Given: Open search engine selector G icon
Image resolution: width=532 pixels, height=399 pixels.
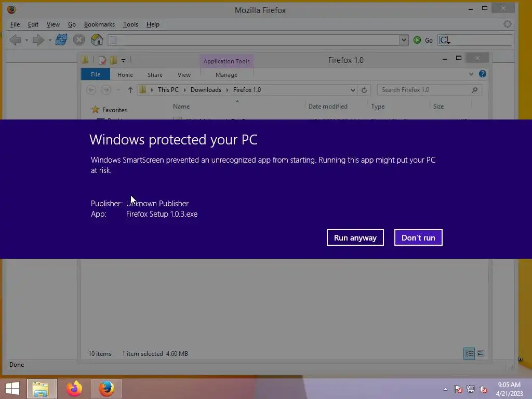Looking at the screenshot, I should [x=445, y=41].
